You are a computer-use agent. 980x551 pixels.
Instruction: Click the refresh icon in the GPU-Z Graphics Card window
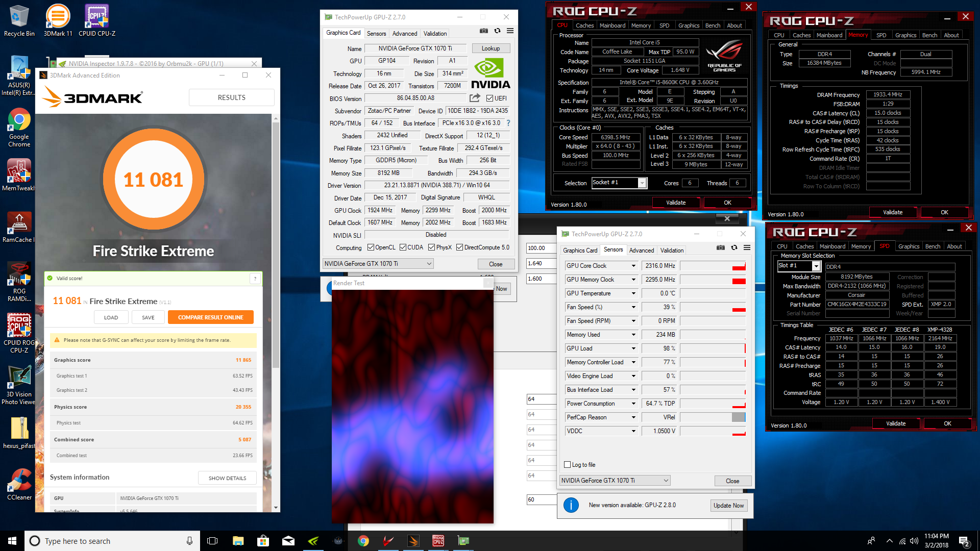point(497,31)
